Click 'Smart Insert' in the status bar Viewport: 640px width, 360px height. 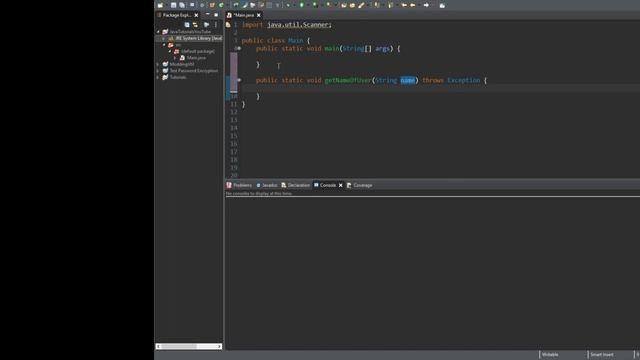pyautogui.click(x=602, y=355)
